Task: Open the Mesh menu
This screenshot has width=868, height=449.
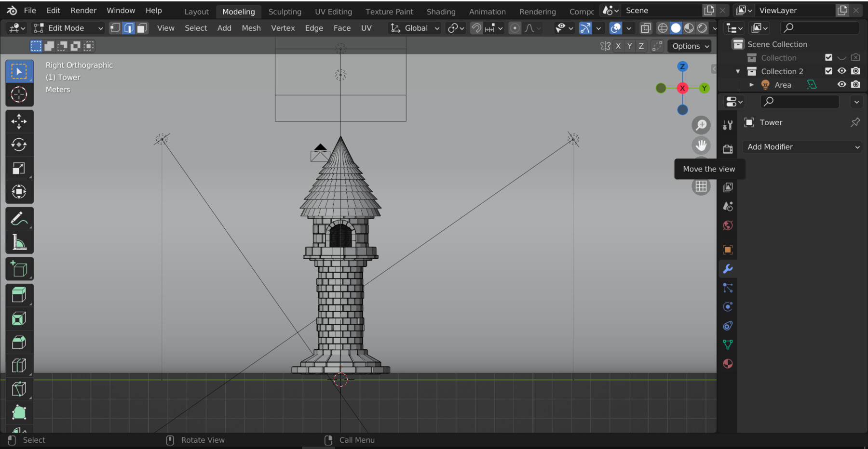Action: tap(251, 28)
